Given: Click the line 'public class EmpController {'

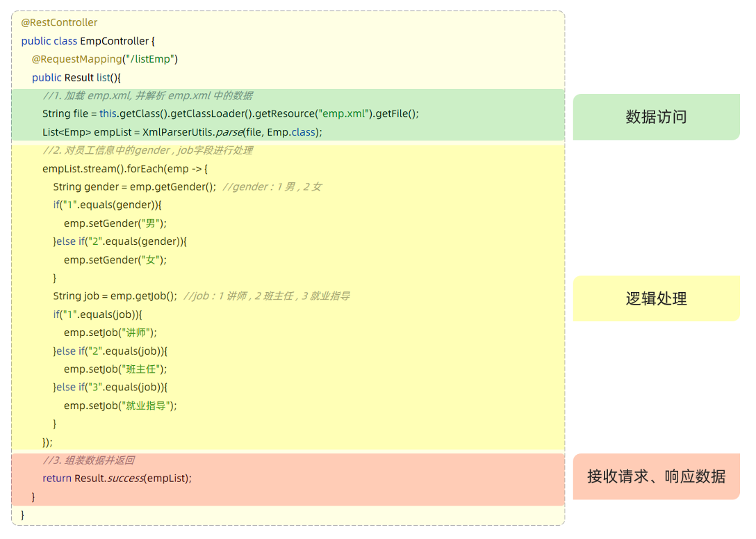Looking at the screenshot, I should (88, 41).
